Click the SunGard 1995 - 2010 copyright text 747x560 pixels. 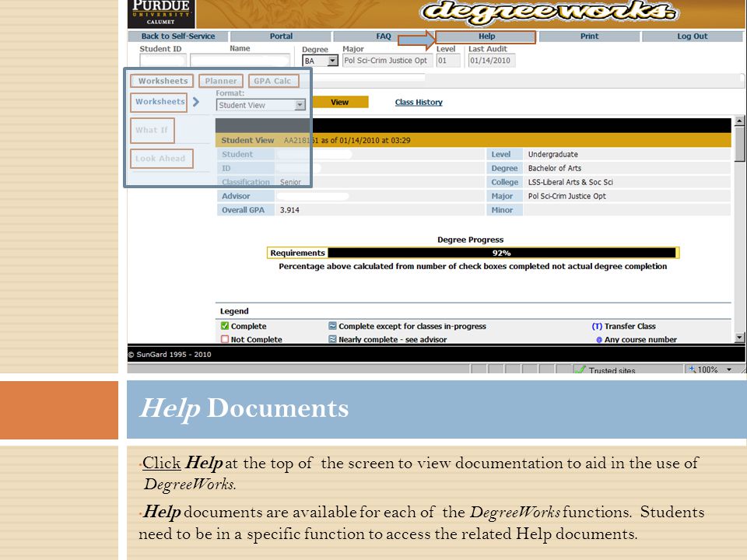170,355
